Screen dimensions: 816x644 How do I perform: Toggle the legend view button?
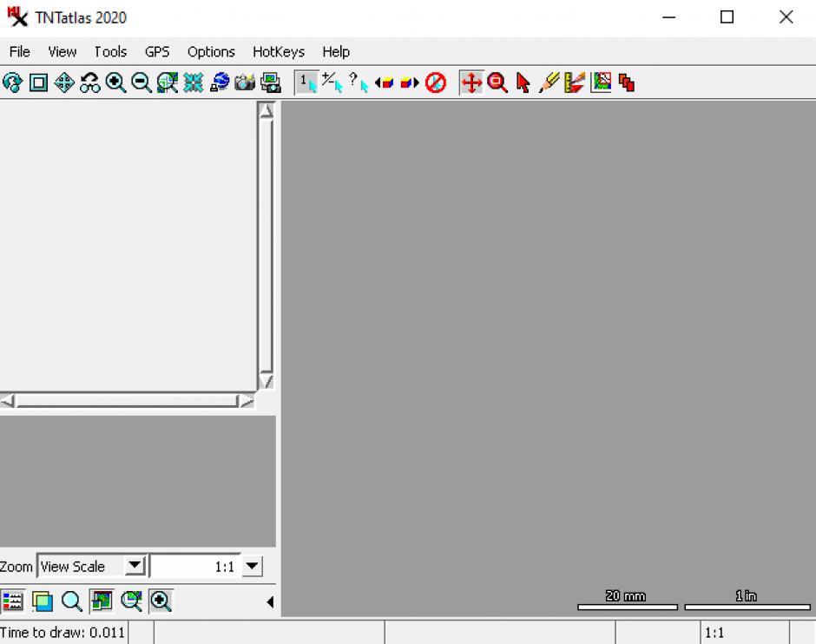pos(12,601)
